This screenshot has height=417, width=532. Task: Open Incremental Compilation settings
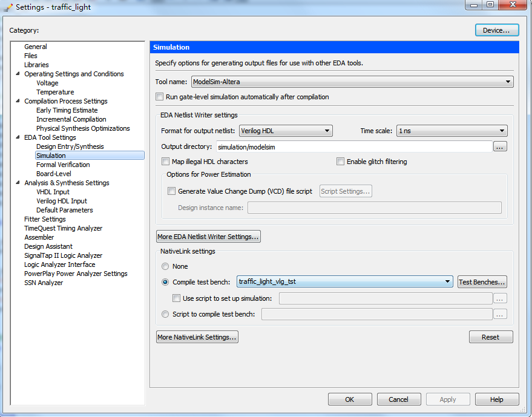[x=71, y=119]
